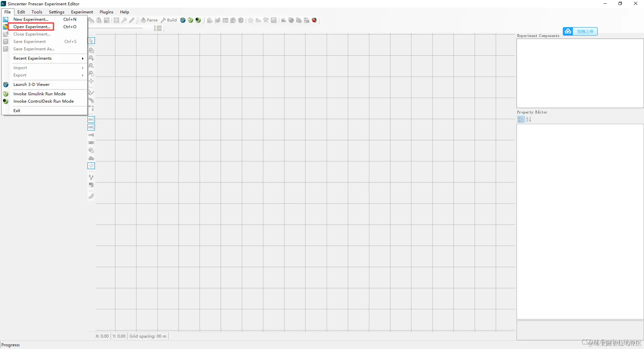Click the light green Simulink run icon
Viewport: 644px width, 349px height.
click(191, 20)
